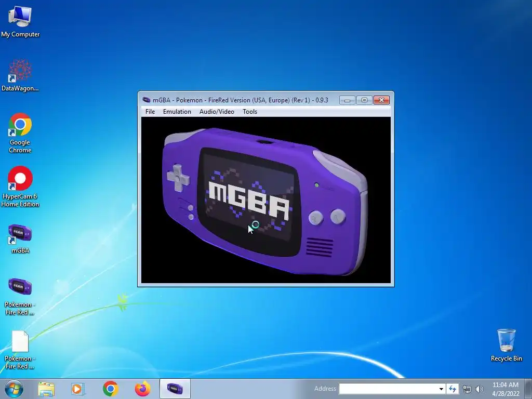Select the blank-page Pokemon Fire Red file
This screenshot has height=399, width=532.
(20, 350)
